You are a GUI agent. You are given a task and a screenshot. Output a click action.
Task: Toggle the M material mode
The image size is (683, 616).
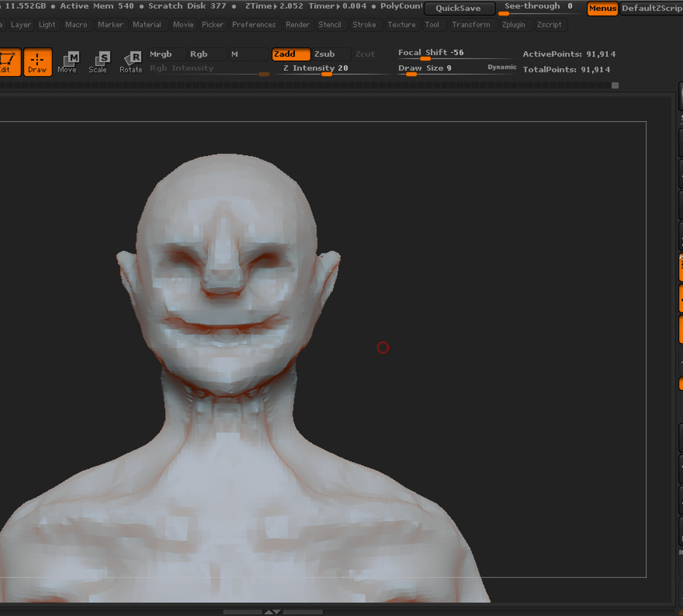click(248, 54)
